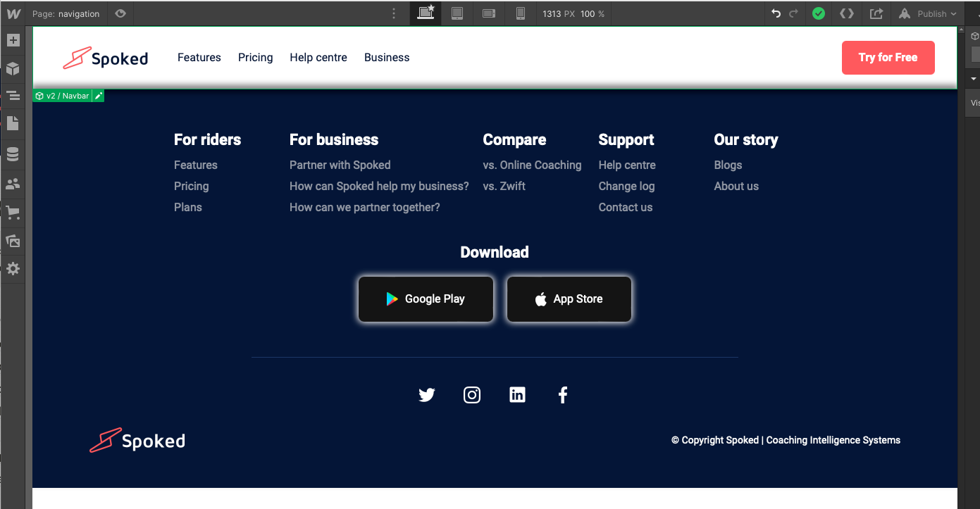Open the Add Elements panel
This screenshot has height=509, width=980.
point(13,41)
